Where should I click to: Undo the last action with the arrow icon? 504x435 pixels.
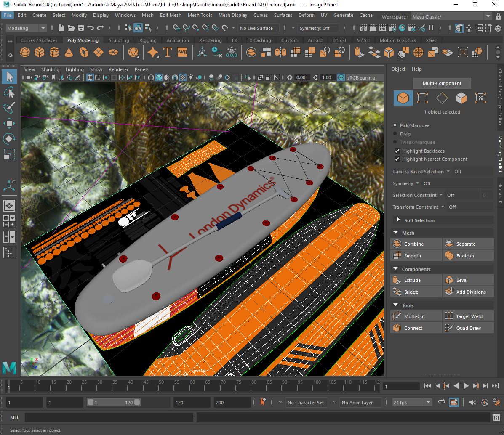pos(91,28)
